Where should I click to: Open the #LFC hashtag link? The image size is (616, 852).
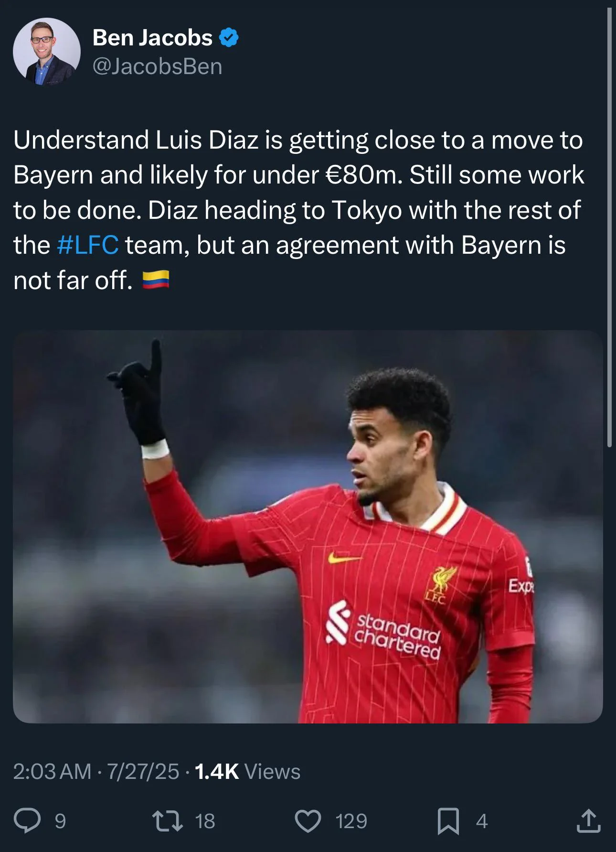coord(88,245)
